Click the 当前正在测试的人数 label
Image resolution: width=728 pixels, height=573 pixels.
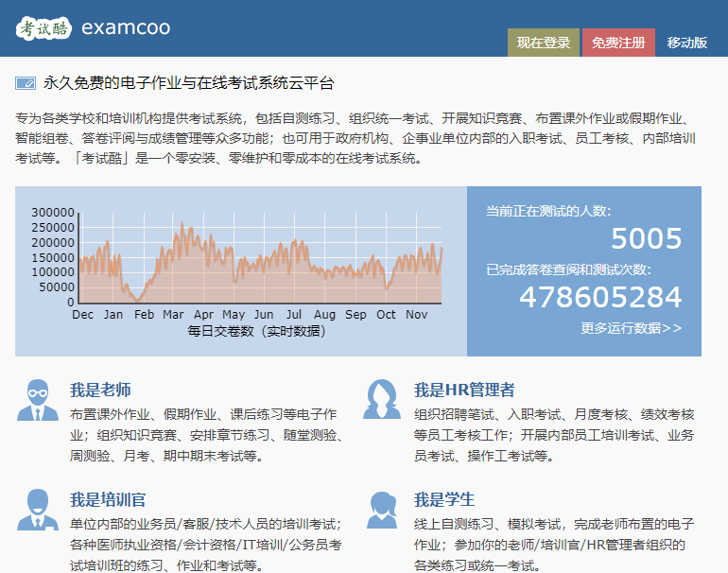[x=548, y=211]
